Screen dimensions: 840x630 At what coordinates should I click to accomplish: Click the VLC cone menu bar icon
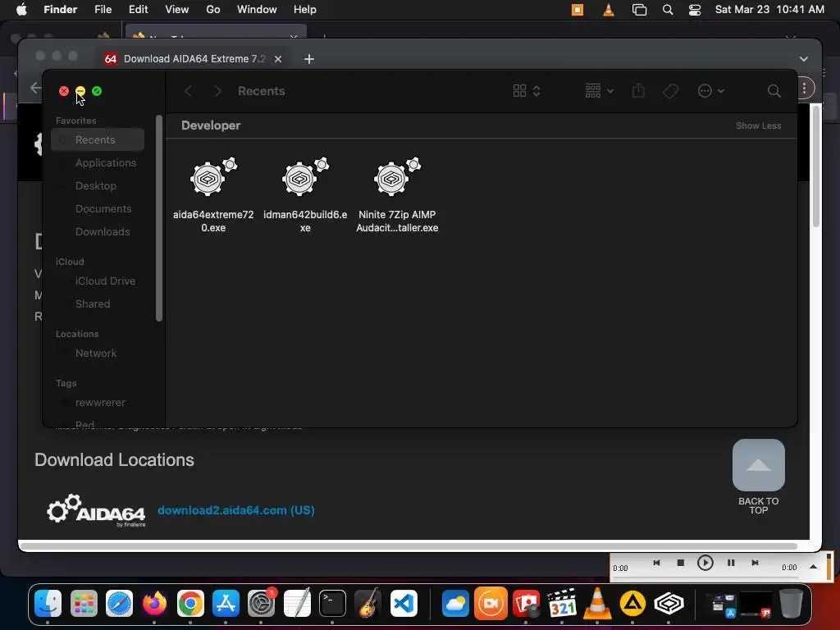tap(609, 10)
